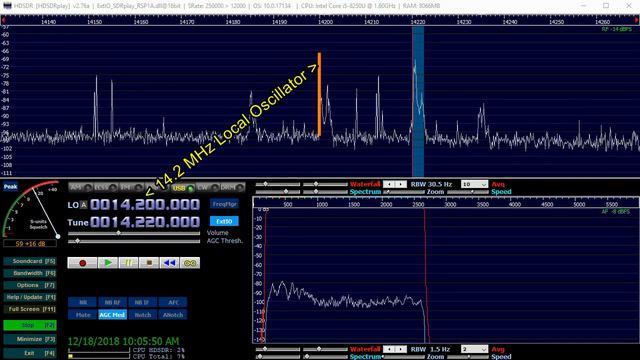Click the AGC Med button
The height and width of the screenshot is (360, 640).
(x=112, y=315)
